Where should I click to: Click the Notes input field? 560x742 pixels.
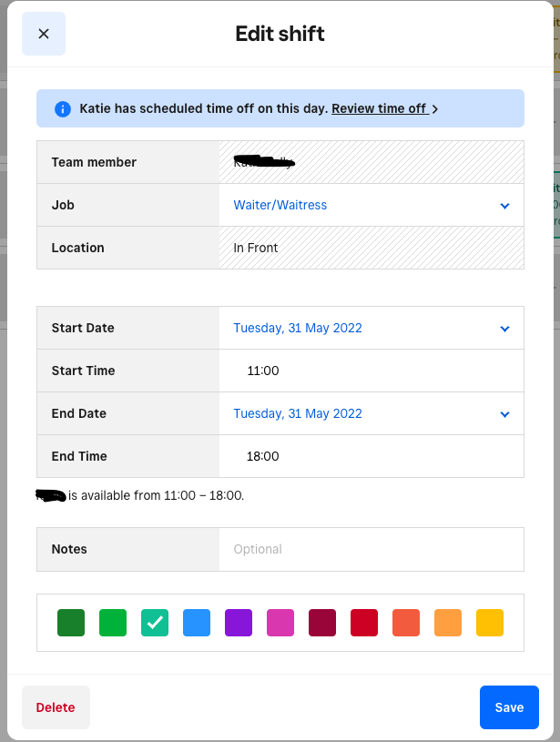coord(371,549)
